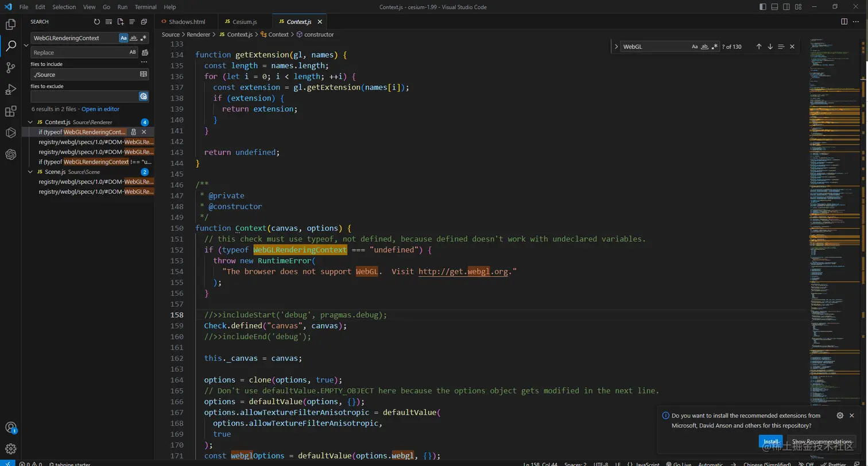Click the Replace All icon

click(x=145, y=52)
